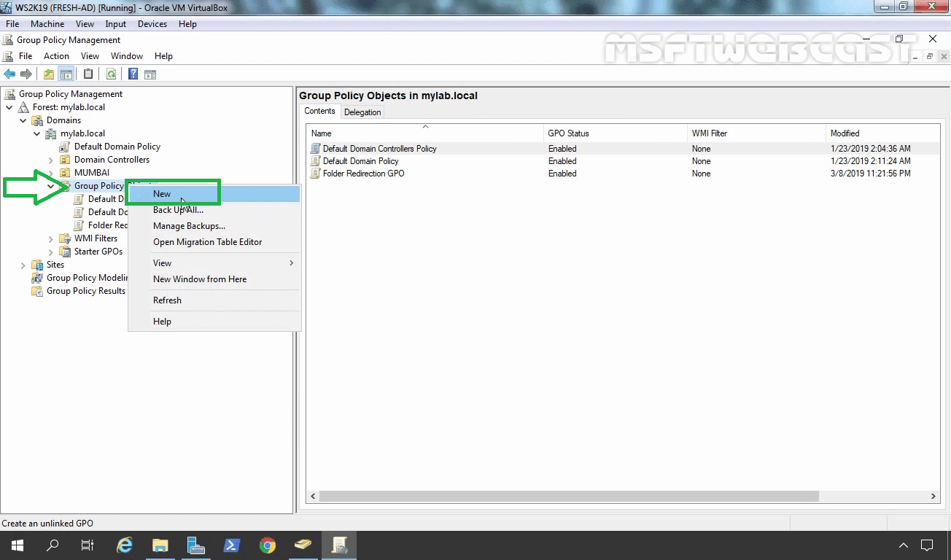This screenshot has width=951, height=560.
Task: Toggle the Show/Hide Console Tree icon
Action: (x=66, y=74)
